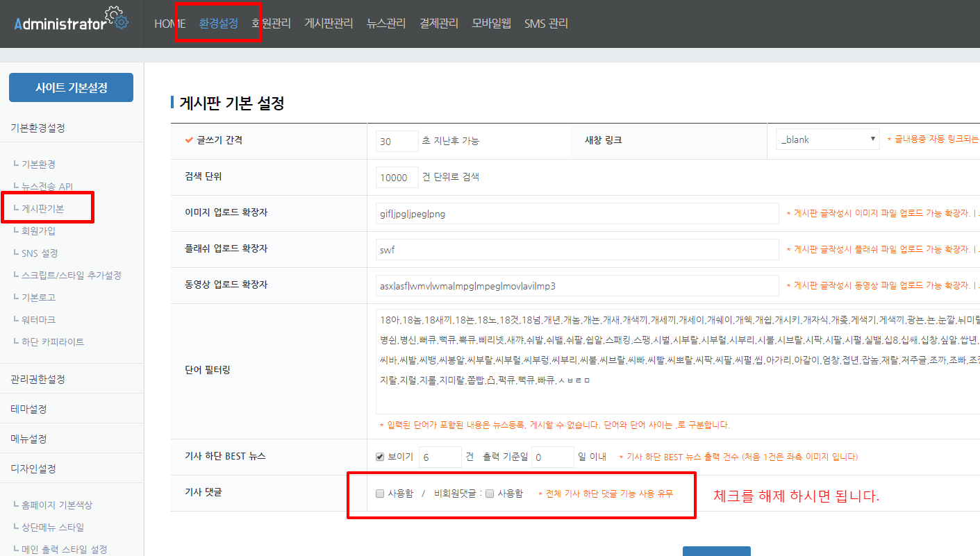
Task: Go to 뉴스관리 in top navigation
Action: click(x=386, y=24)
